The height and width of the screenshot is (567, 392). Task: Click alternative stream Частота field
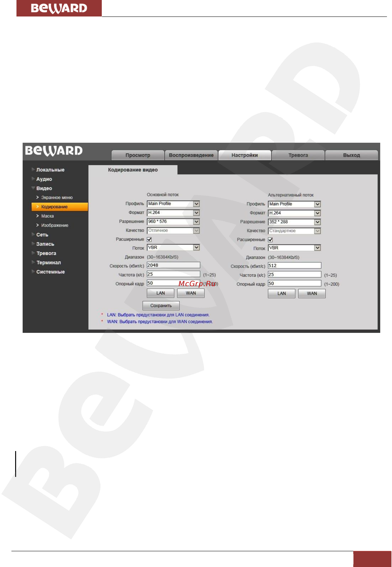[x=295, y=275]
